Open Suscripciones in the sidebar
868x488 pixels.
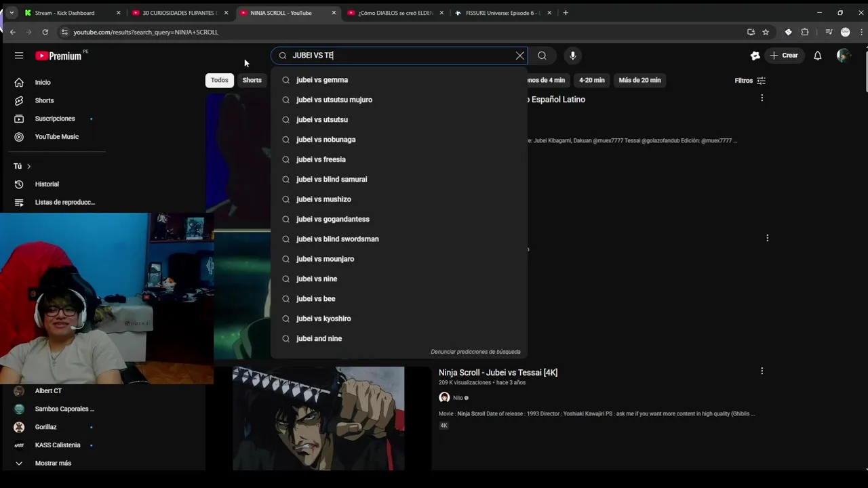click(x=54, y=119)
